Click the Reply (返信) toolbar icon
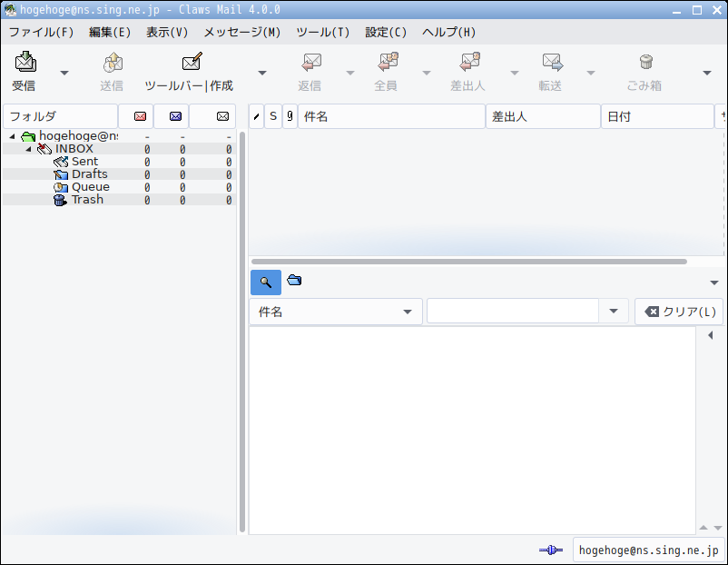728x565 pixels. (311, 63)
